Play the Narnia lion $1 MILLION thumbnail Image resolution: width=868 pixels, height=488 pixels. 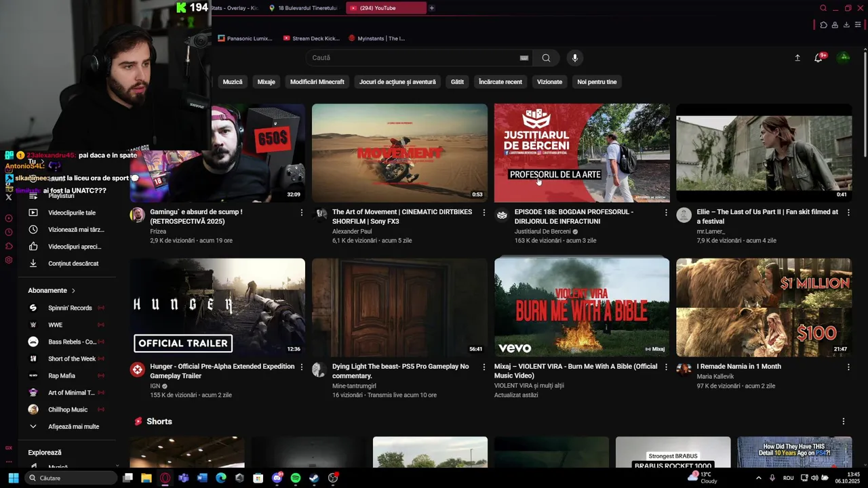click(x=764, y=307)
